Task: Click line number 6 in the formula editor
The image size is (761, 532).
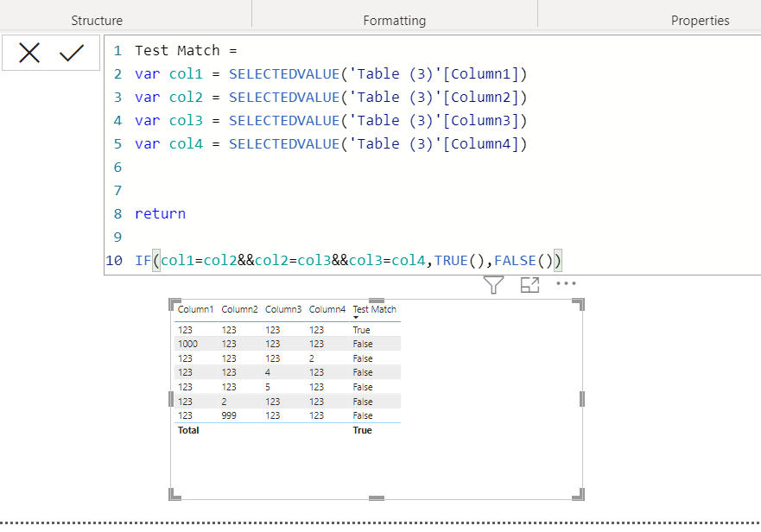Action: pos(117,167)
